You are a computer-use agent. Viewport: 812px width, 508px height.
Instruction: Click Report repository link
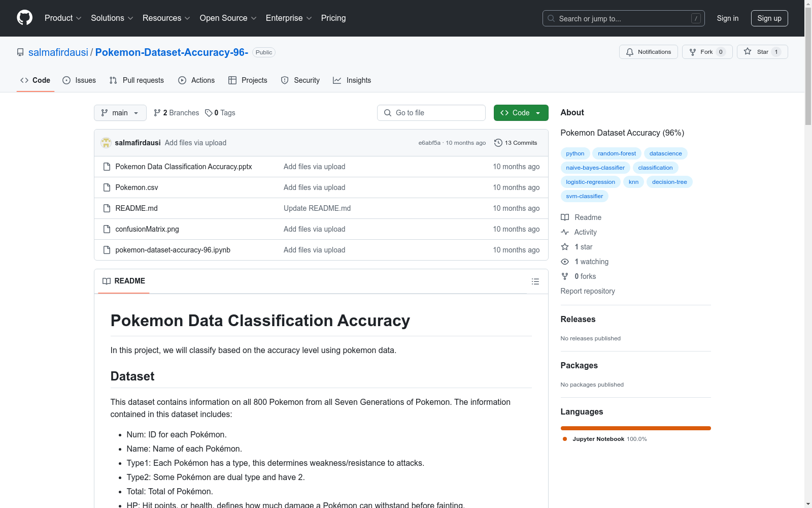point(588,291)
